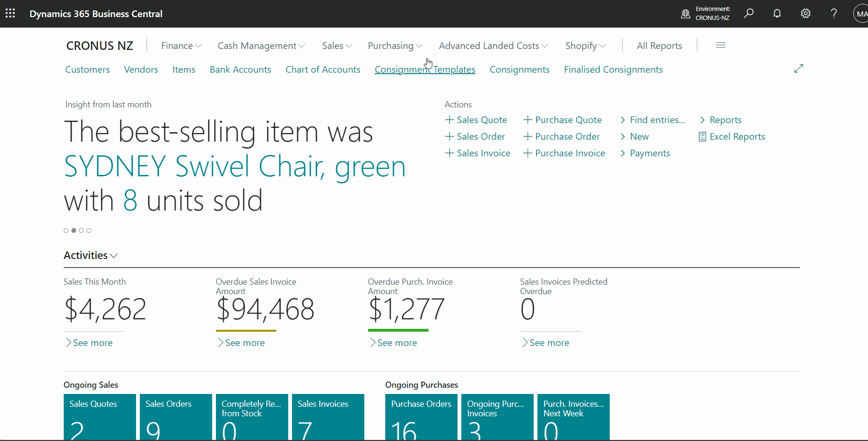
Task: Expand the Reports action group
Action: (x=721, y=120)
